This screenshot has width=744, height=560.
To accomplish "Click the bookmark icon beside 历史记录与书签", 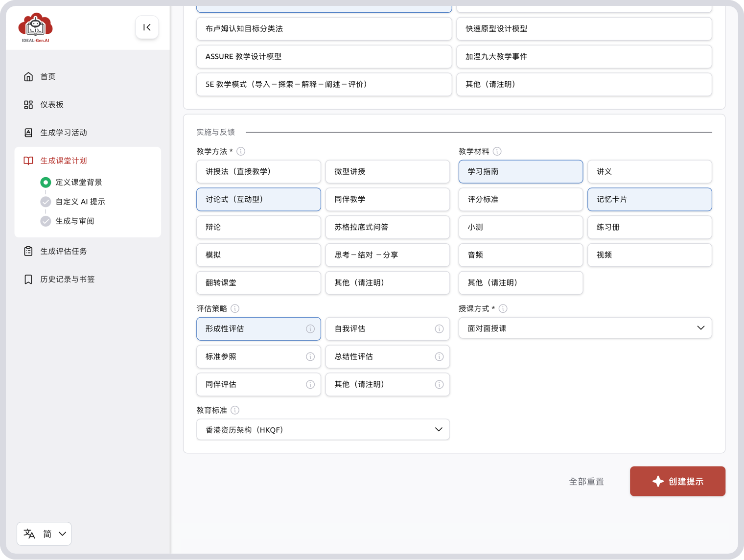I will point(28,279).
